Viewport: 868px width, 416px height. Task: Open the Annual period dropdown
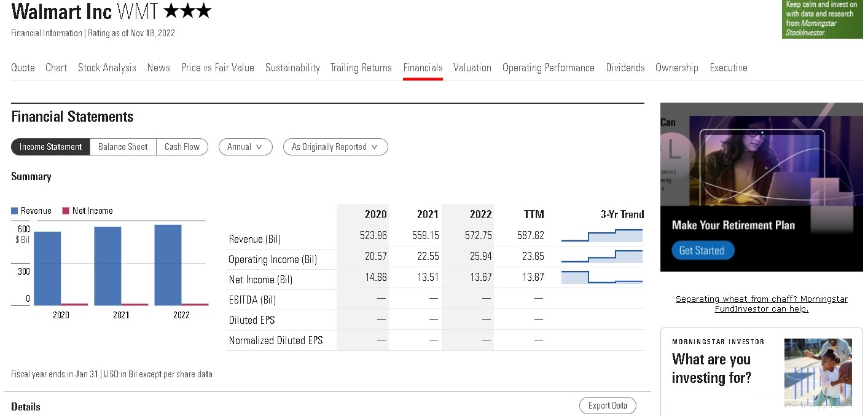coord(245,147)
